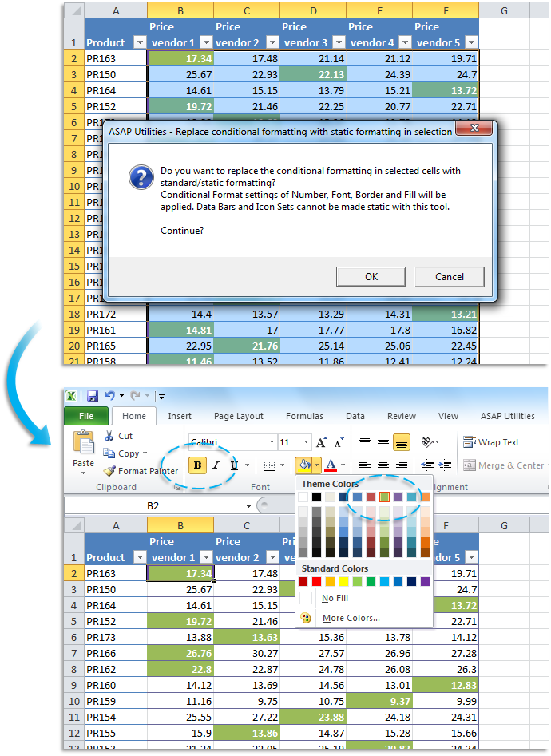
Task: Open the font size 11 dropdown
Action: tap(306, 442)
